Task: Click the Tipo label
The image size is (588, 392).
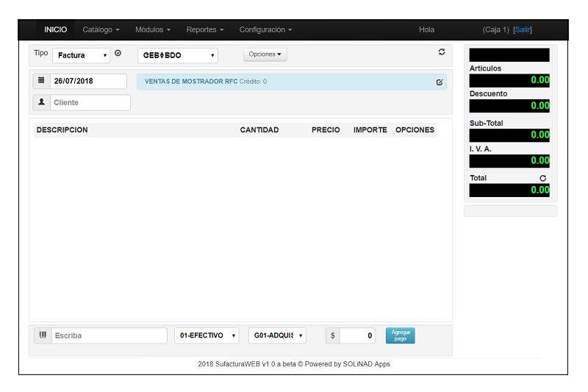Action: [41, 53]
